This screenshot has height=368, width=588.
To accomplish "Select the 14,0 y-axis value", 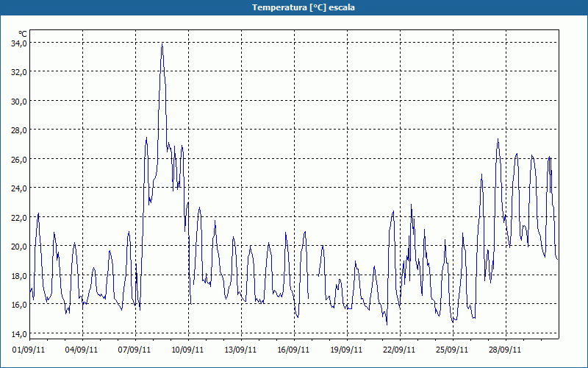I will pyautogui.click(x=19, y=334).
